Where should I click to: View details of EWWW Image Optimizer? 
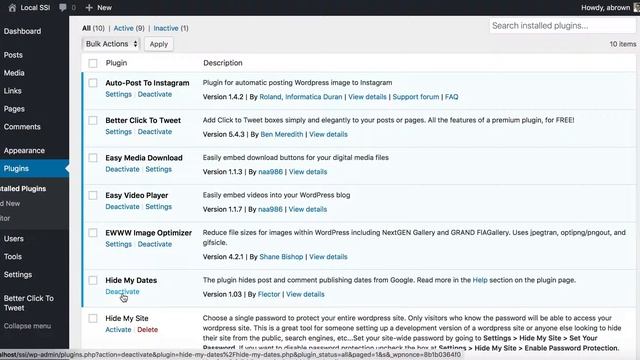click(328, 257)
